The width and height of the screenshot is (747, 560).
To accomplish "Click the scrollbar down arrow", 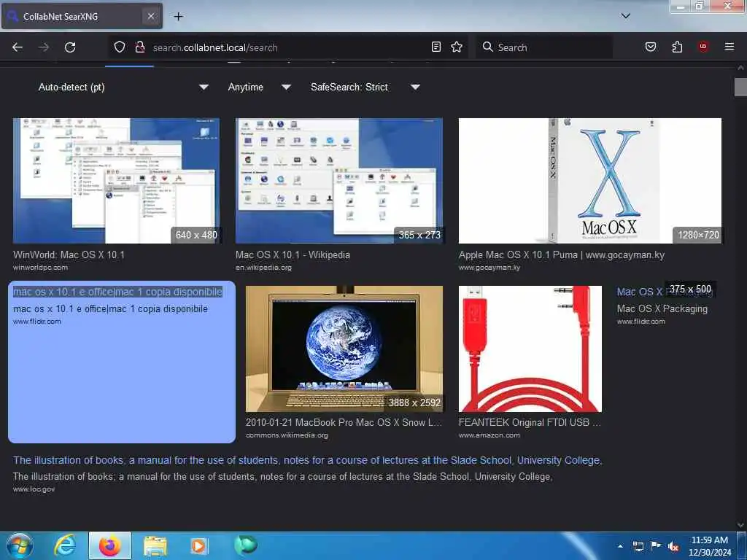I will click(741, 525).
